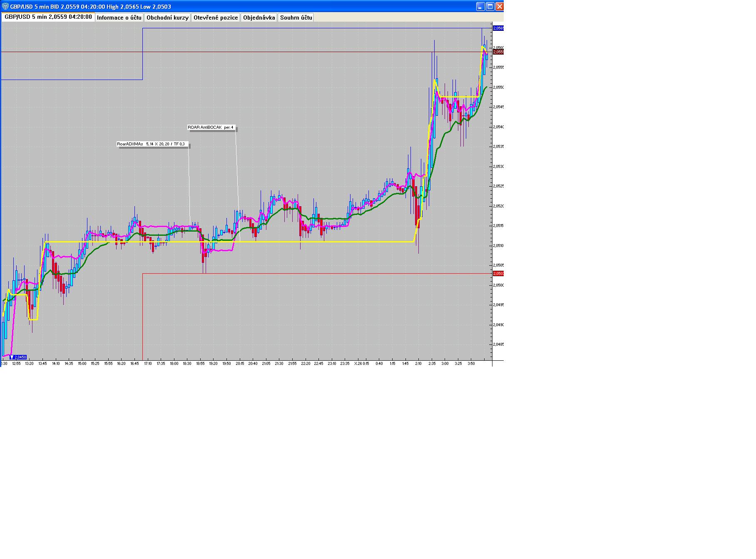The image size is (756, 559).
Task: Click the red low price tag 2,0503
Action: 498,274
